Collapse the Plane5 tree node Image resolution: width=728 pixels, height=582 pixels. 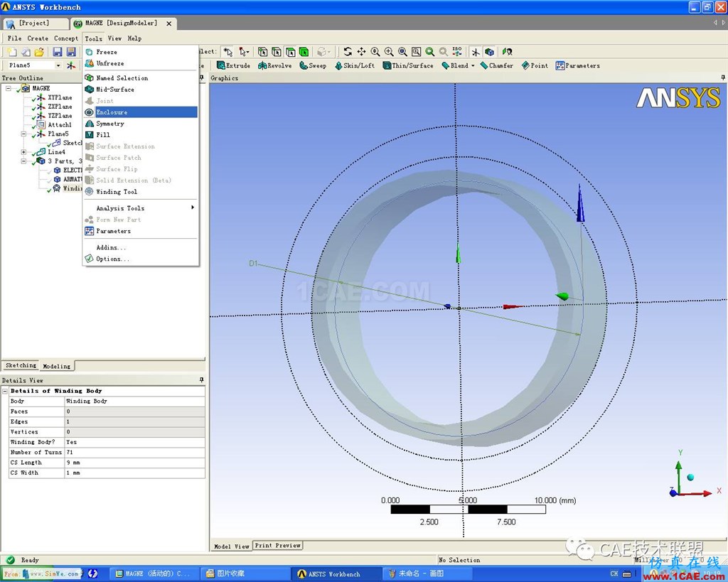[x=23, y=134]
